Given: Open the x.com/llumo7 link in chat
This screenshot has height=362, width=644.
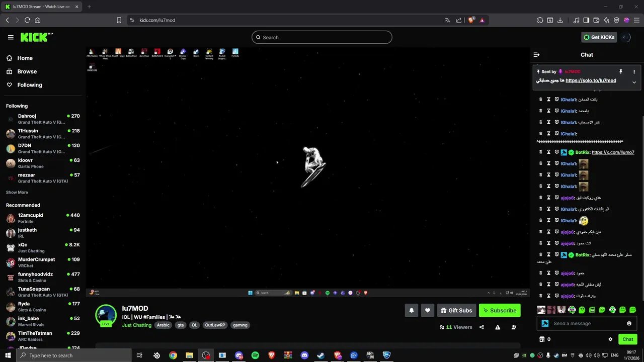Looking at the screenshot, I should click(613, 152).
